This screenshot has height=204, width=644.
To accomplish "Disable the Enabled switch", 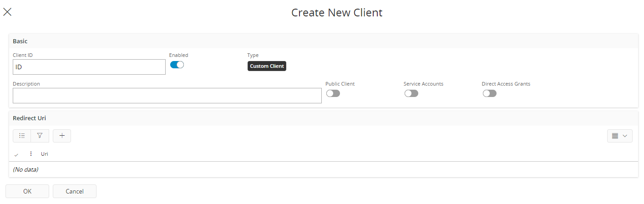I will 177,65.
